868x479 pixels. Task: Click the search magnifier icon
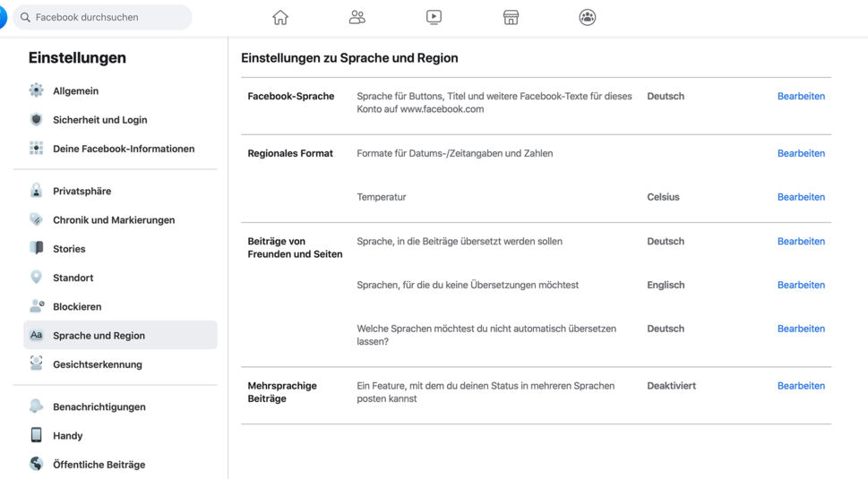tap(25, 17)
